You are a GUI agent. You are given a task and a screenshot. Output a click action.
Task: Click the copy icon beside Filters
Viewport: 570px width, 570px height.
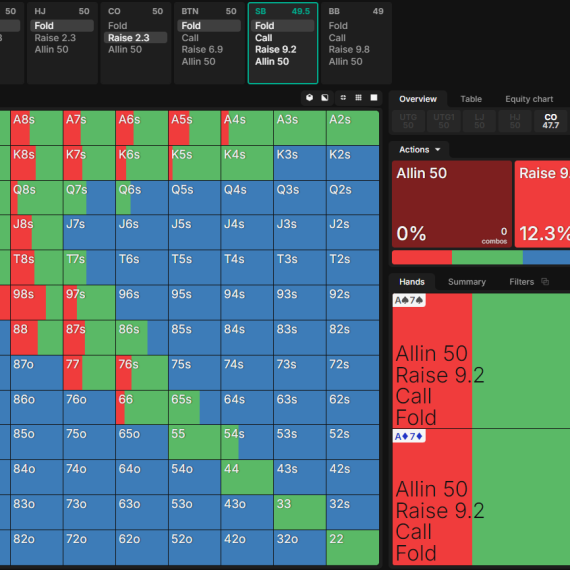click(545, 281)
